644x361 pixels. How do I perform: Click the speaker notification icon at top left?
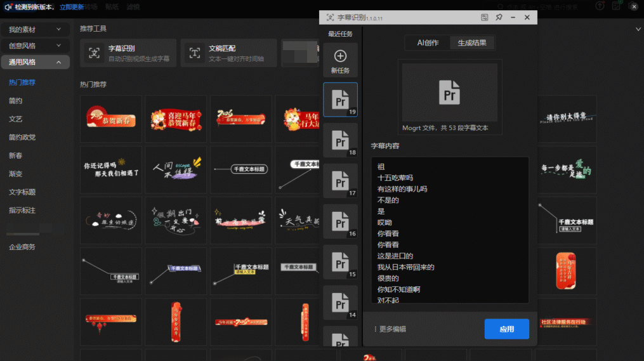tap(8, 7)
